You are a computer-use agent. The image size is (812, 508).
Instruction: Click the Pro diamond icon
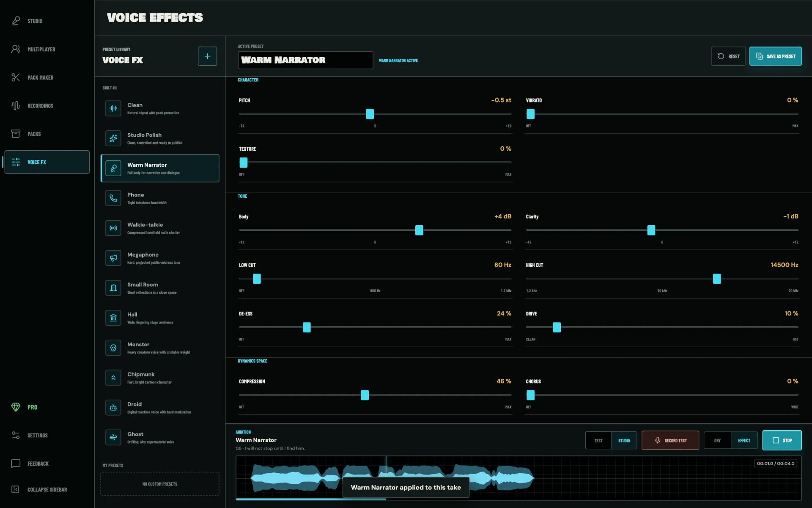[16, 407]
